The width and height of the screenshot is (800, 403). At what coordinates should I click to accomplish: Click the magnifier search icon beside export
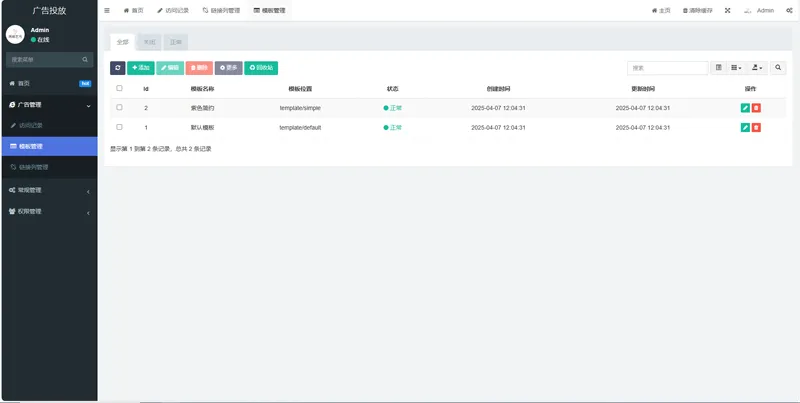(779, 68)
